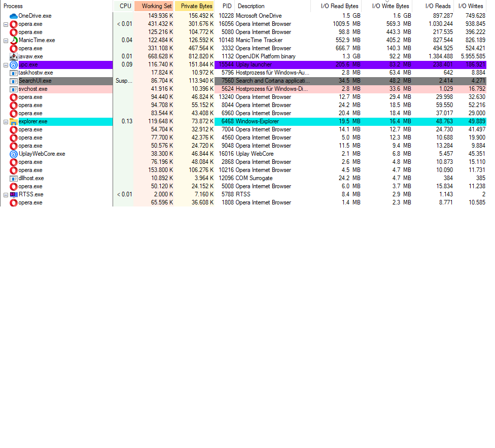The image size is (495, 448).
Task: Click the dllhost.exe process icon
Action: [x=14, y=179]
